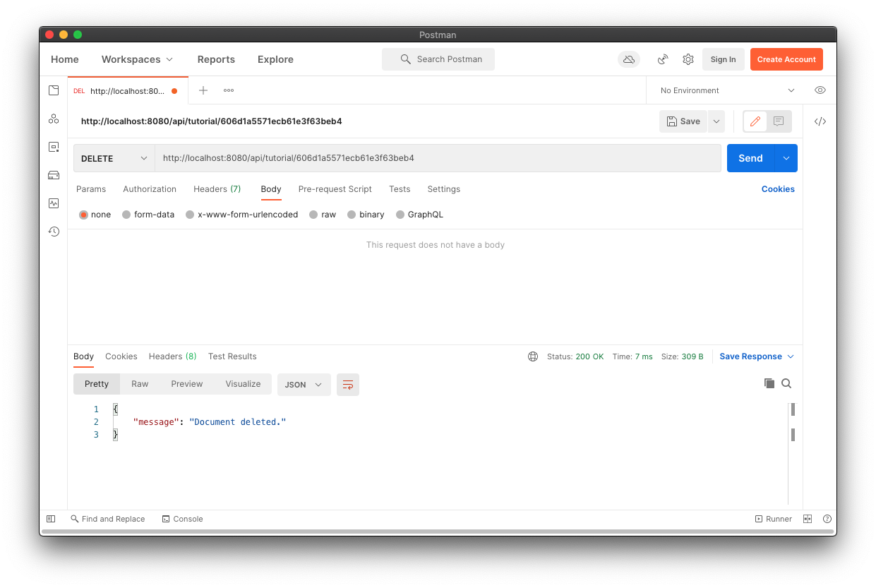Viewport: 876px width, 588px height.
Task: Expand the Save options arrow
Action: point(716,121)
